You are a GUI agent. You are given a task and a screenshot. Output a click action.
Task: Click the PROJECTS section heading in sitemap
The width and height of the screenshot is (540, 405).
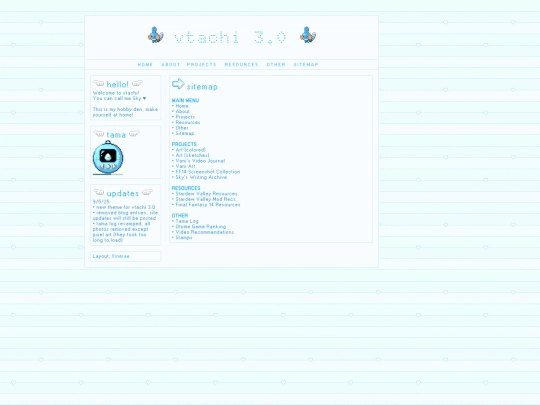coord(184,144)
